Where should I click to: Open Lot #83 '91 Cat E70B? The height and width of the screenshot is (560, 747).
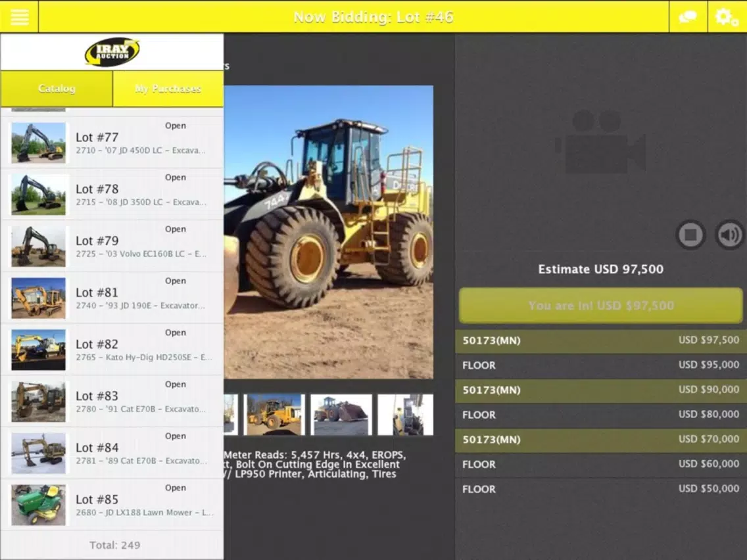coord(112,402)
